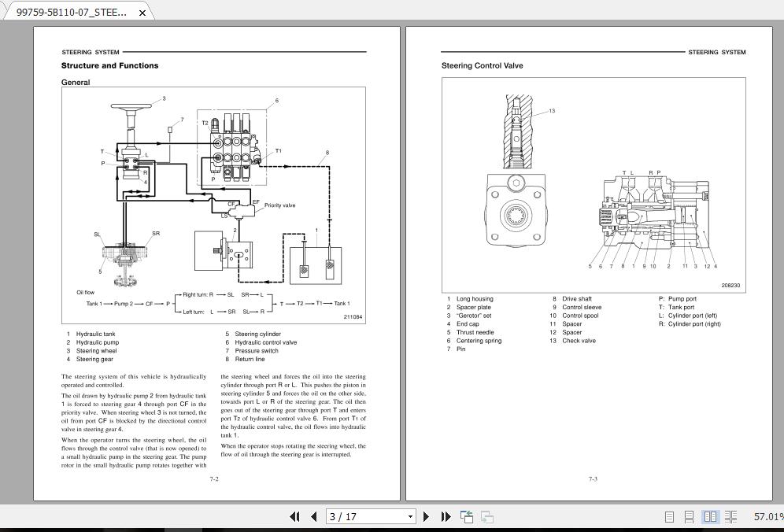Select the two-page continuous layout icon

(730, 517)
